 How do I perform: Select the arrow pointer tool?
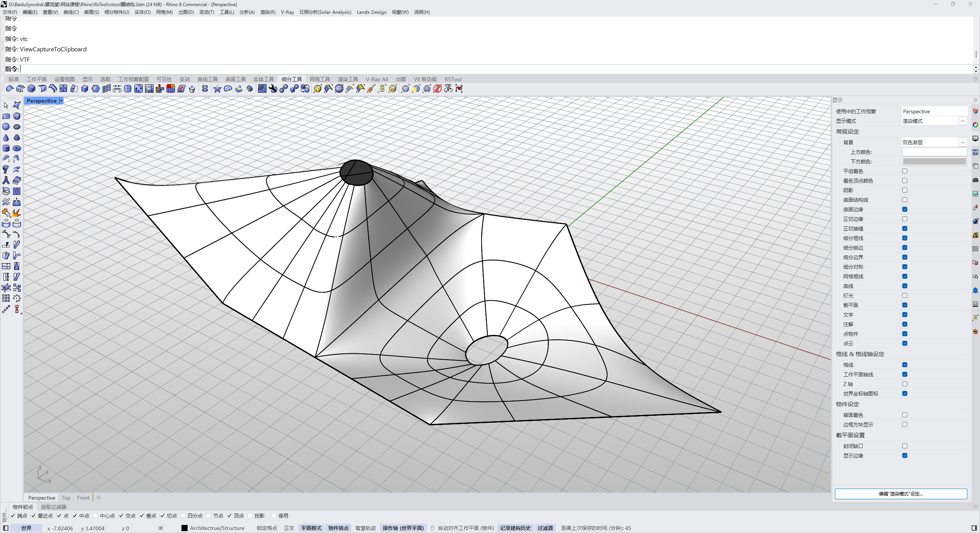click(6, 105)
